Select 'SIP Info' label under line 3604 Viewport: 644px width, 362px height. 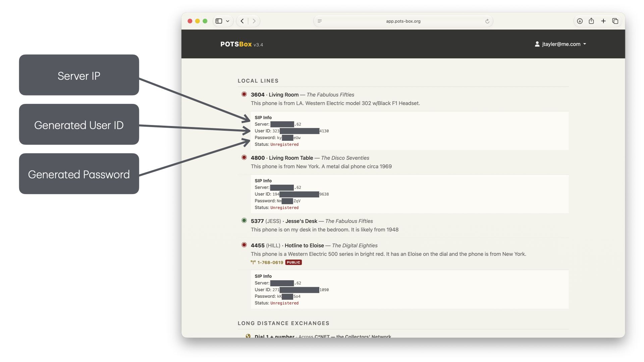(x=263, y=118)
